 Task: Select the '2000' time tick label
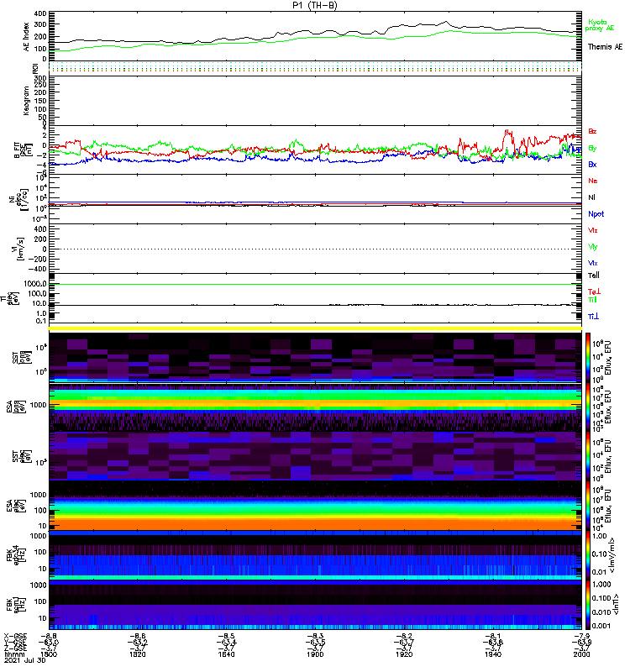click(581, 654)
